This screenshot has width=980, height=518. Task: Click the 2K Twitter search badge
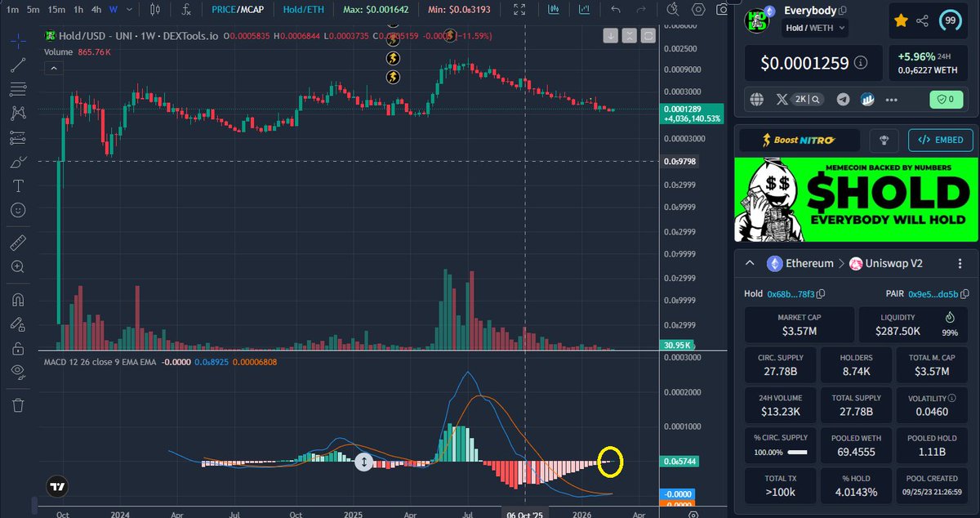(x=808, y=99)
